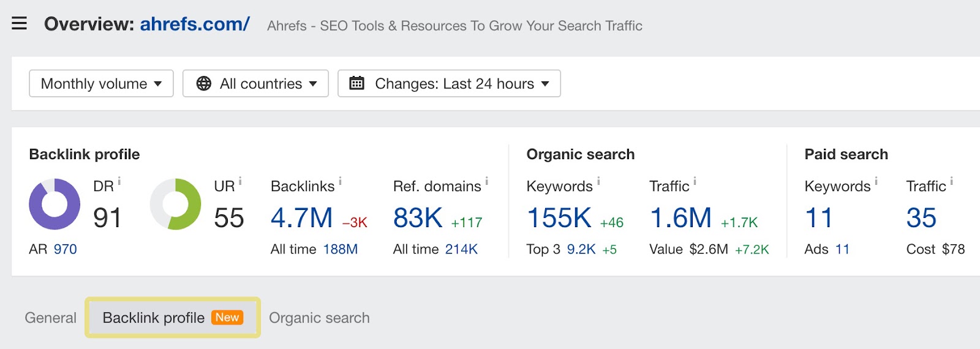The image size is (980, 349).
Task: Click the New badge on Backlink profile tab
Action: [x=227, y=317]
